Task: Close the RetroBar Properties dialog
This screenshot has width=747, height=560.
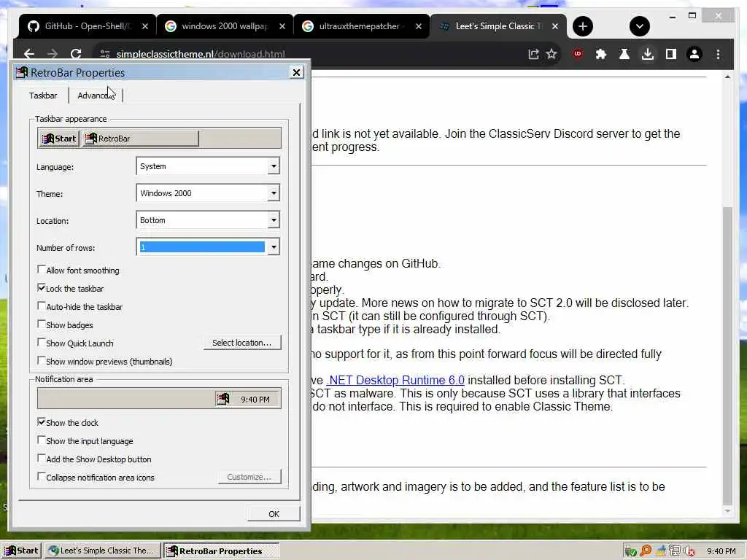Action: pyautogui.click(x=296, y=72)
